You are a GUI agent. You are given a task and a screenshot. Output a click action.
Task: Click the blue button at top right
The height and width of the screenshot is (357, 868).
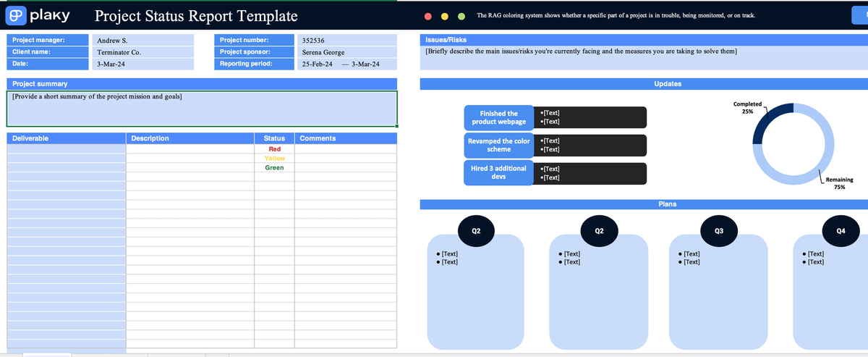point(860,14)
